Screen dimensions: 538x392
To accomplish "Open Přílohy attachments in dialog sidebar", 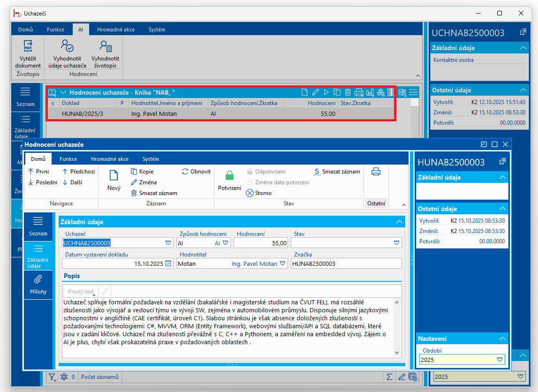I will (38, 285).
